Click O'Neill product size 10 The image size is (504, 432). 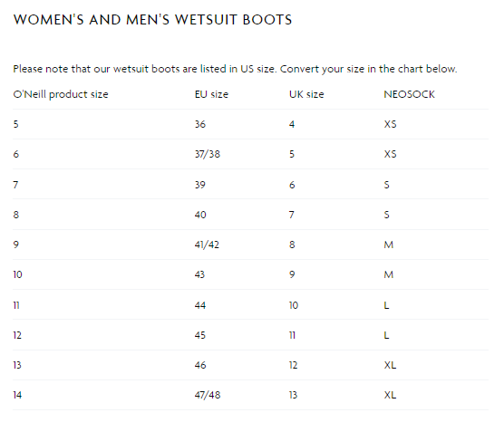point(18,274)
